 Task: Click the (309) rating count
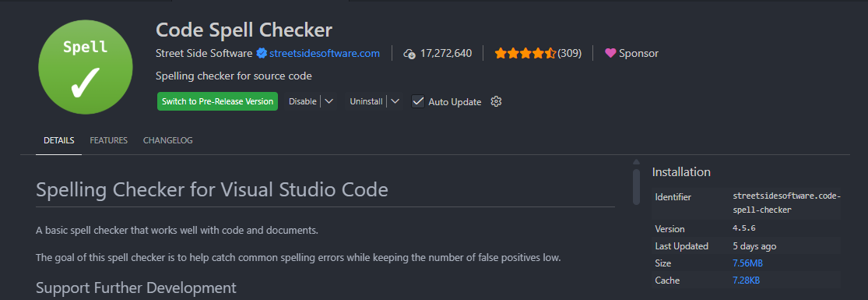point(570,54)
